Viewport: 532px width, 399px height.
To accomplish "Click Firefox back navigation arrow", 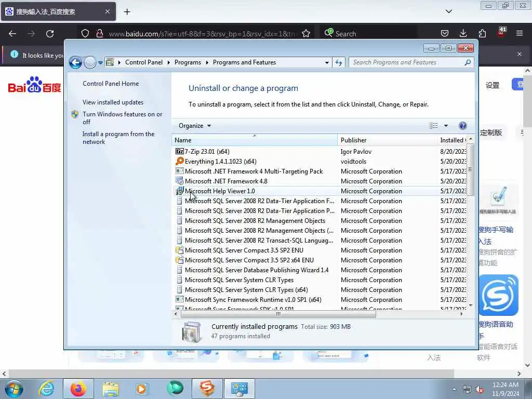I will tap(12, 34).
